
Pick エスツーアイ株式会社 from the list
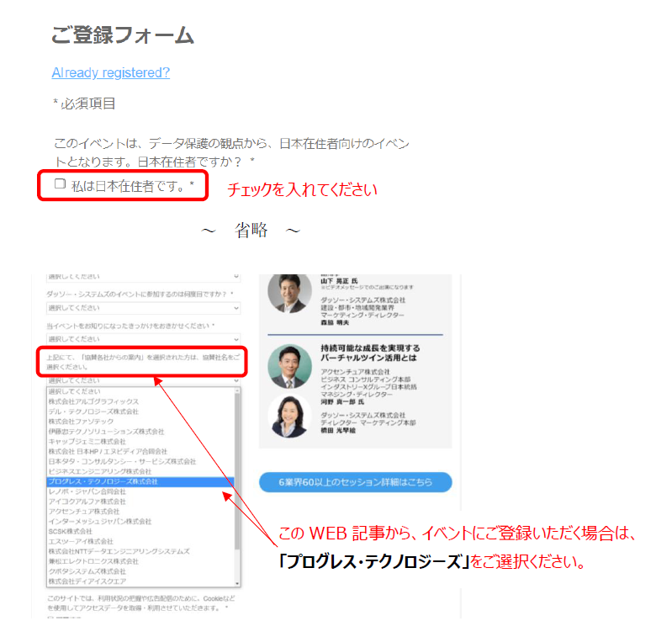(x=140, y=541)
